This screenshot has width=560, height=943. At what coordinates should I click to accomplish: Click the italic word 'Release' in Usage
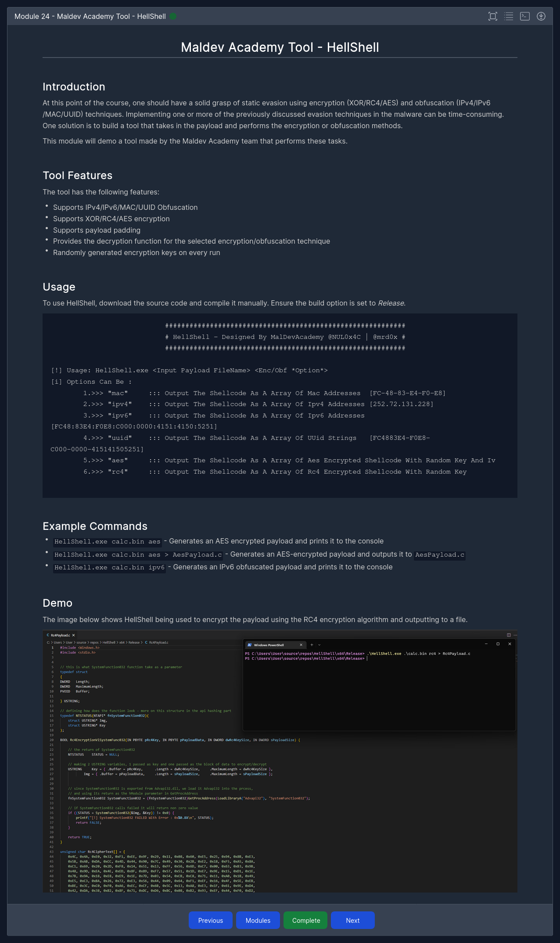[x=391, y=303]
